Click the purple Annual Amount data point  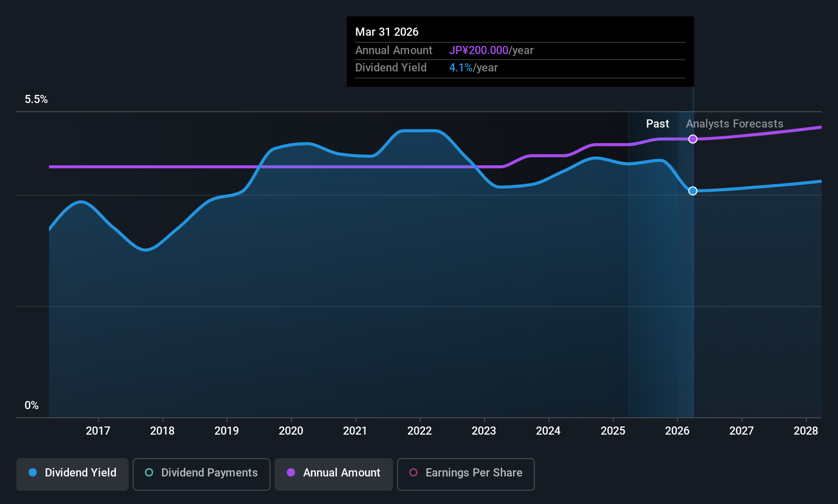(x=693, y=139)
